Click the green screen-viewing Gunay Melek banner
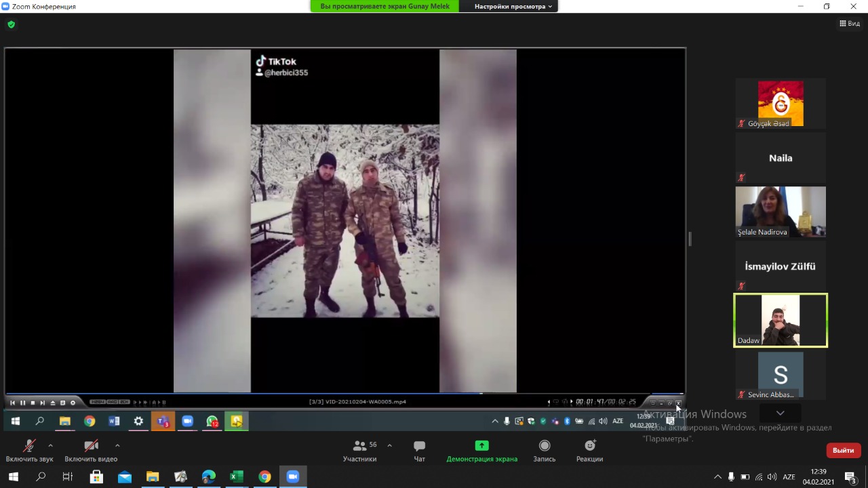 [384, 6]
